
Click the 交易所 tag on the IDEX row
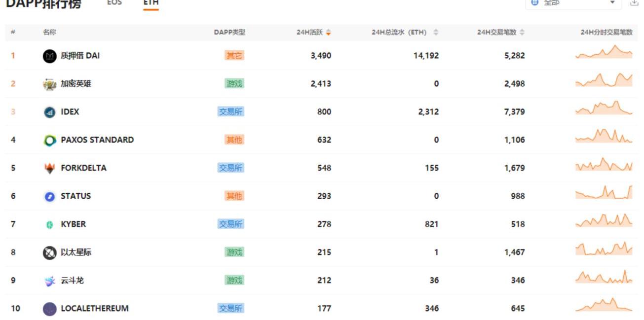pos(230,112)
